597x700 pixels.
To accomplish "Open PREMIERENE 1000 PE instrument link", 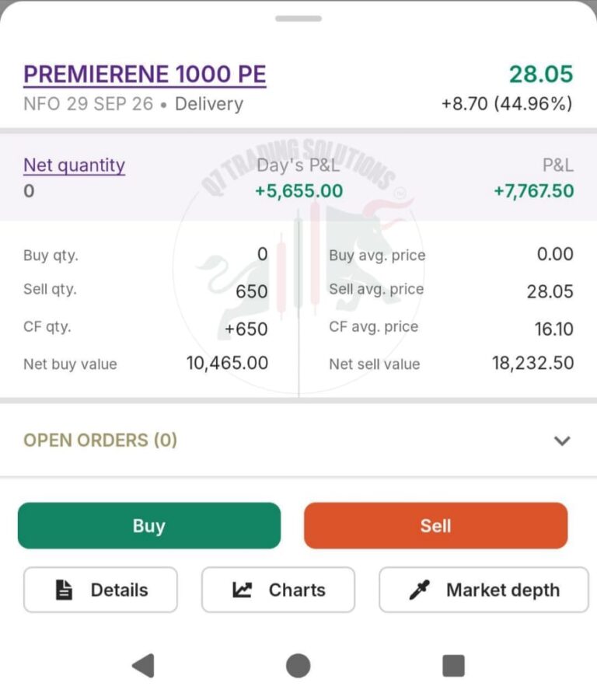I will tap(145, 74).
